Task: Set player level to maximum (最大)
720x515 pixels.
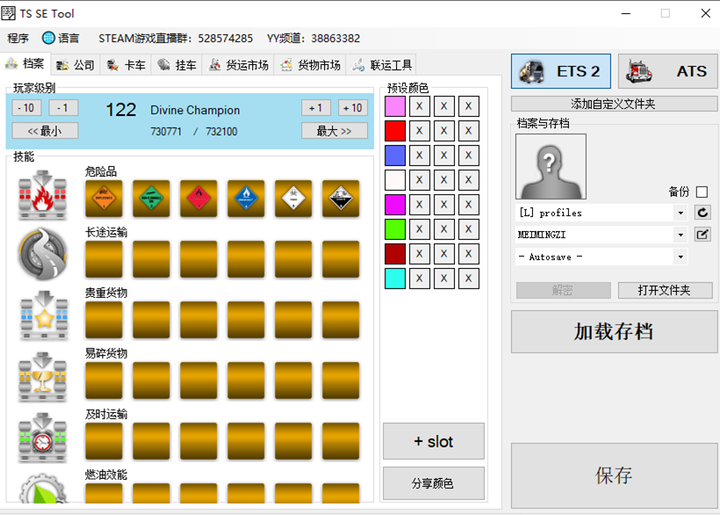Action: [x=334, y=131]
